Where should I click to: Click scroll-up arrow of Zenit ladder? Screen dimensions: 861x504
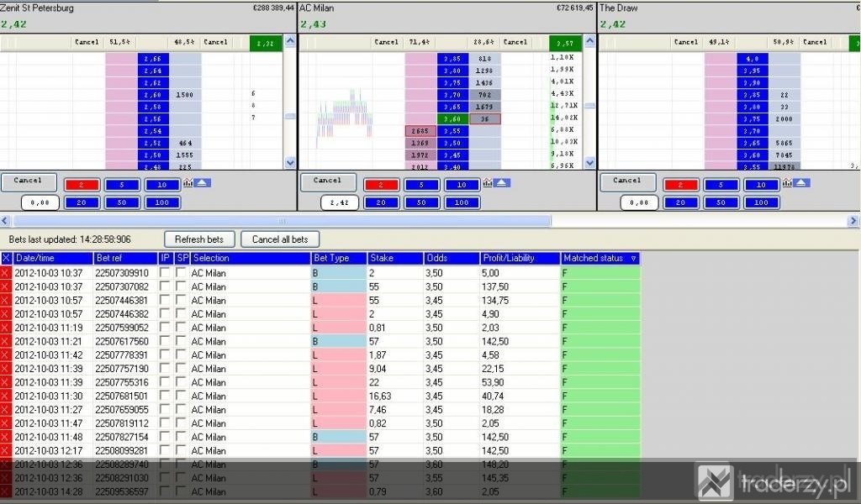(290, 40)
